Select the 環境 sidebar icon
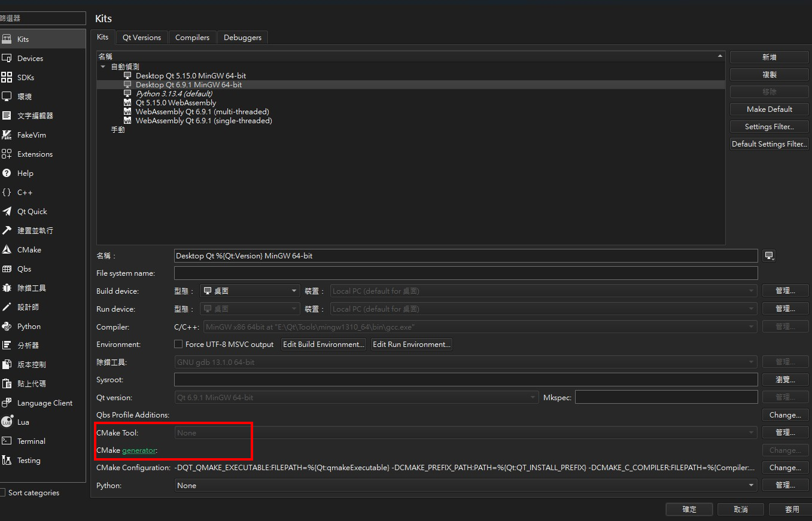 pyautogui.click(x=7, y=96)
